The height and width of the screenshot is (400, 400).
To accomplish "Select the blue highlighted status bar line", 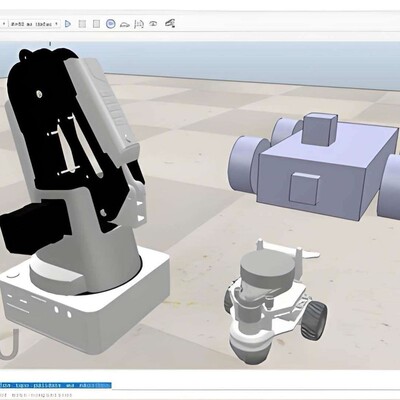I will [x=55, y=385].
